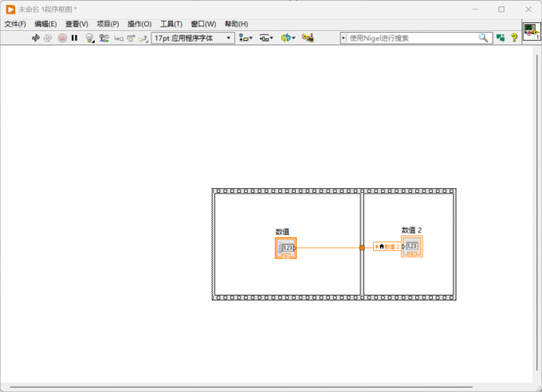The height and width of the screenshot is (392, 542).
Task: Toggle Highlight Execution light bulb
Action: 90,38
